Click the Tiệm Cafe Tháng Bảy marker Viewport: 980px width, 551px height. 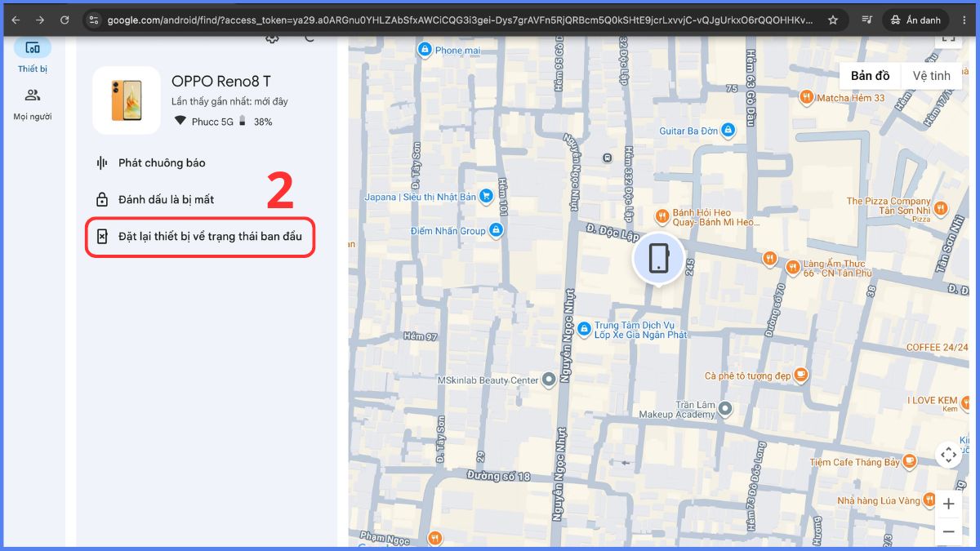coord(910,461)
